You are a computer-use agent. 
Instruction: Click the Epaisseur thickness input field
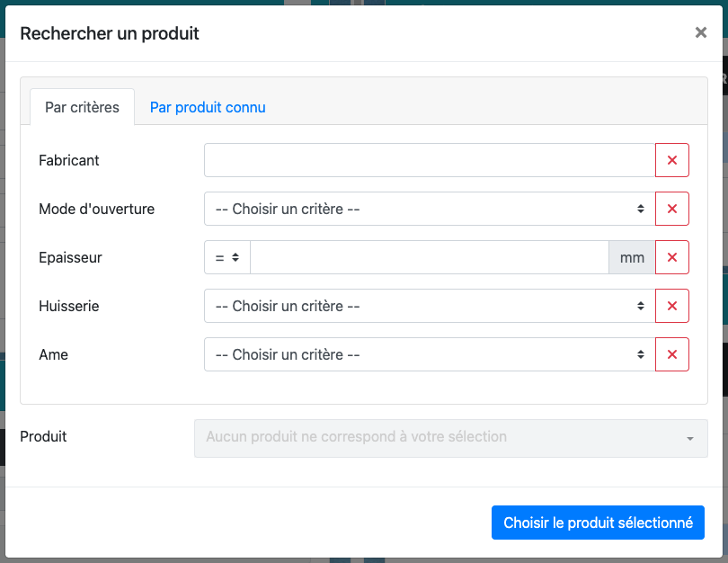[x=430, y=257]
